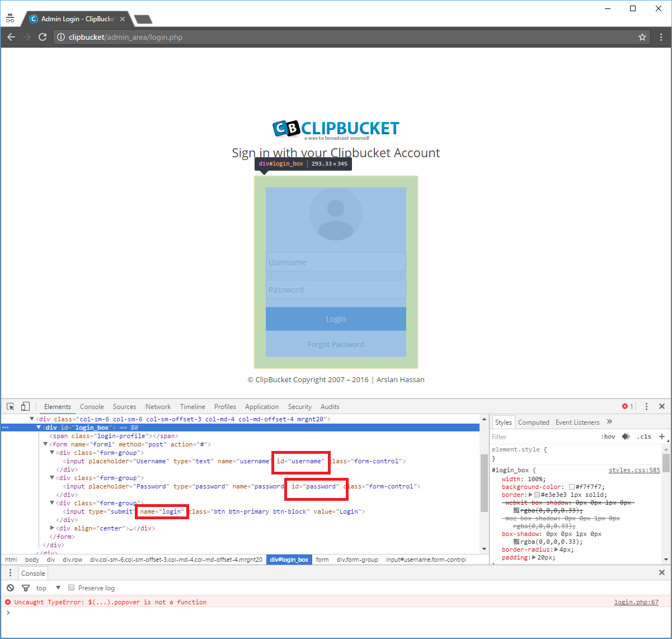The height and width of the screenshot is (639, 672).
Task: Enable the Preserve log checkbox
Action: click(x=71, y=588)
